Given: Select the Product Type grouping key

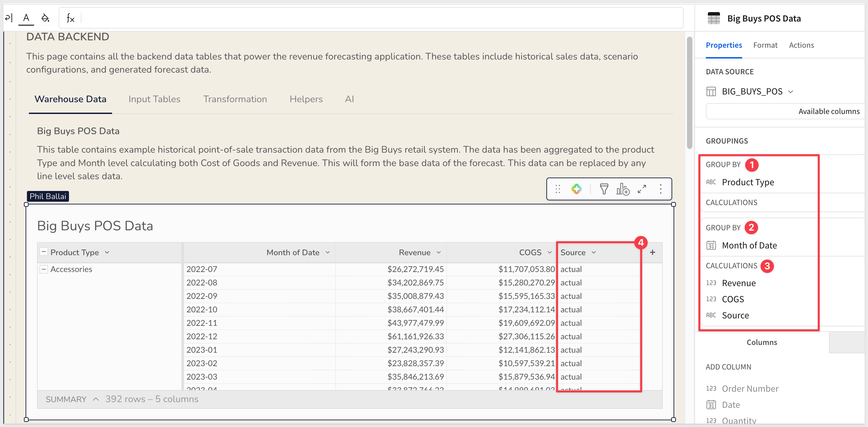Looking at the screenshot, I should (748, 182).
